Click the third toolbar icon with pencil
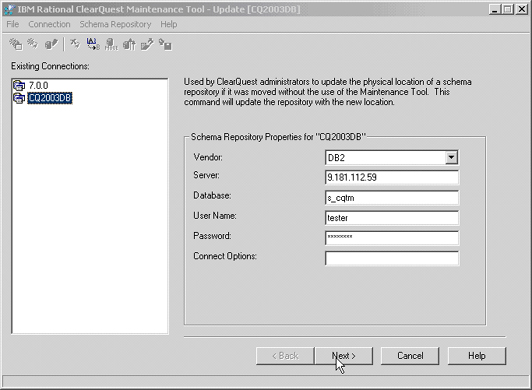 (x=52, y=44)
